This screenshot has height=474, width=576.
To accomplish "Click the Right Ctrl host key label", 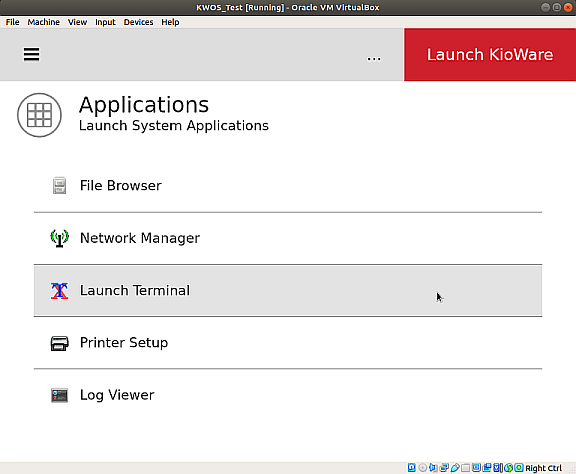I will (x=544, y=468).
